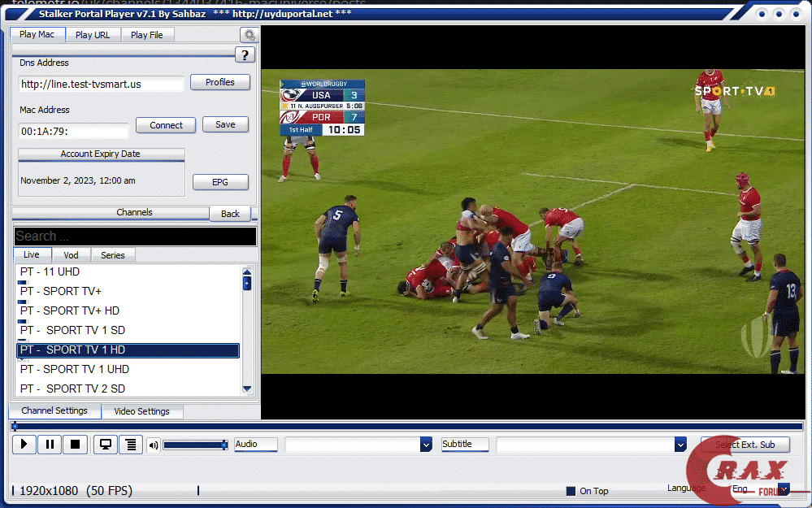This screenshot has width=812, height=508.
Task: Click the Save button
Action: [x=225, y=125]
